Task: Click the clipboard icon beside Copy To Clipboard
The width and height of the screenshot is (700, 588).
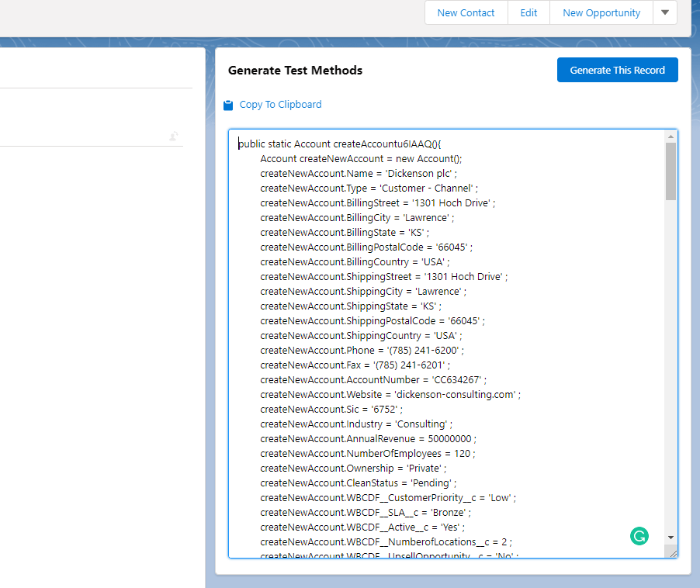Action: [x=228, y=105]
